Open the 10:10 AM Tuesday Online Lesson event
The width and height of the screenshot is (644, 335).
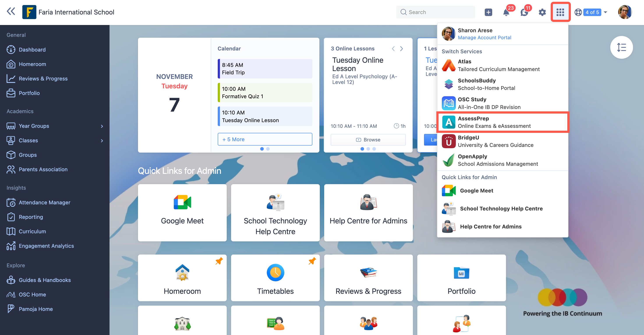pos(265,116)
